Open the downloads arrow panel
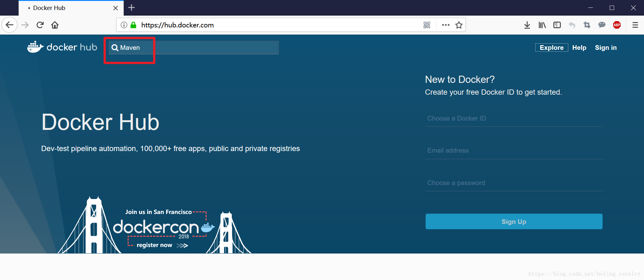 527,25
